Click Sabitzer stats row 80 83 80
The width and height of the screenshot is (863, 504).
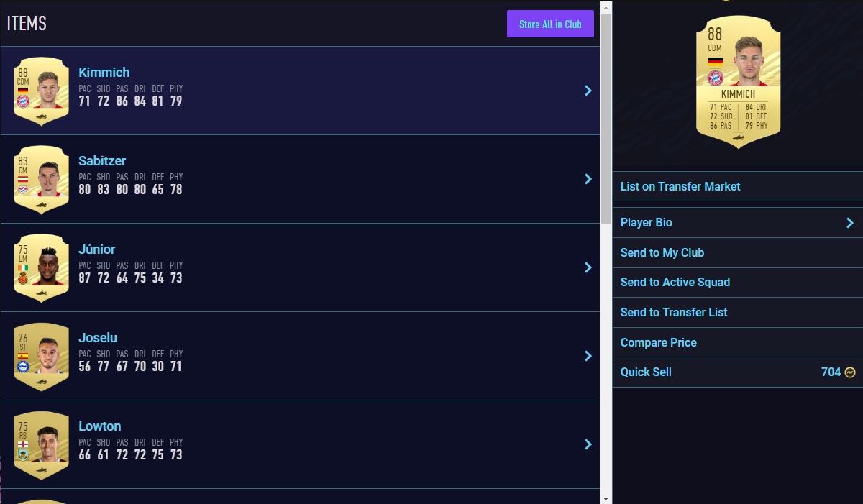click(x=130, y=190)
